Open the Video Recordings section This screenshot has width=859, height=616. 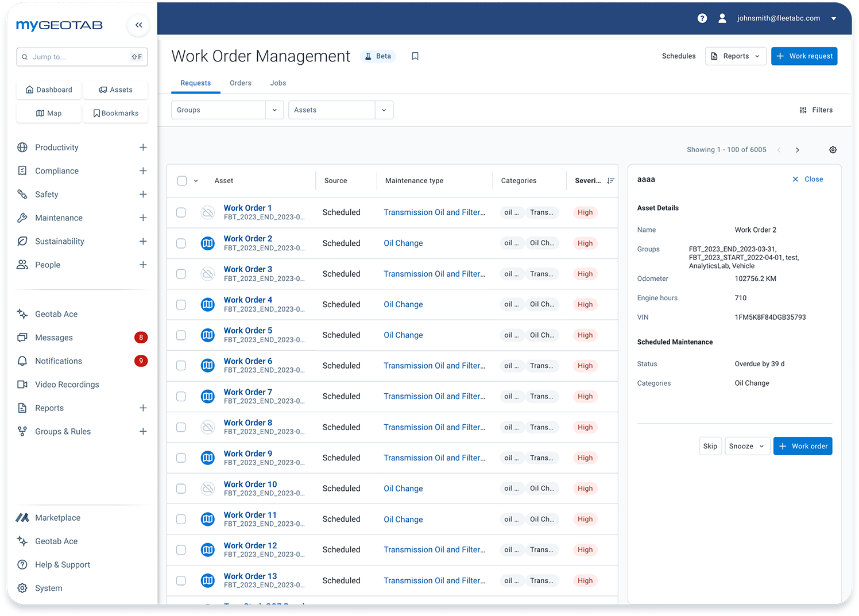click(67, 384)
